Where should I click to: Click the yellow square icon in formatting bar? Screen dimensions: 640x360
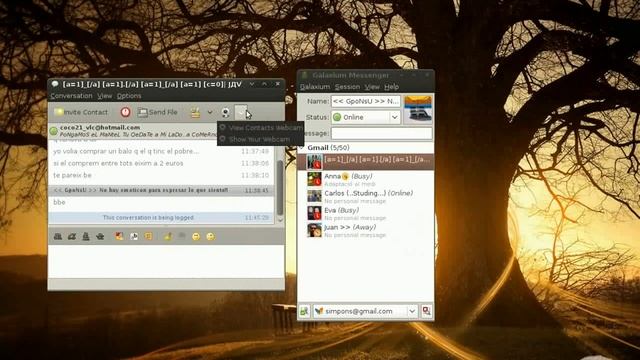pos(149,236)
